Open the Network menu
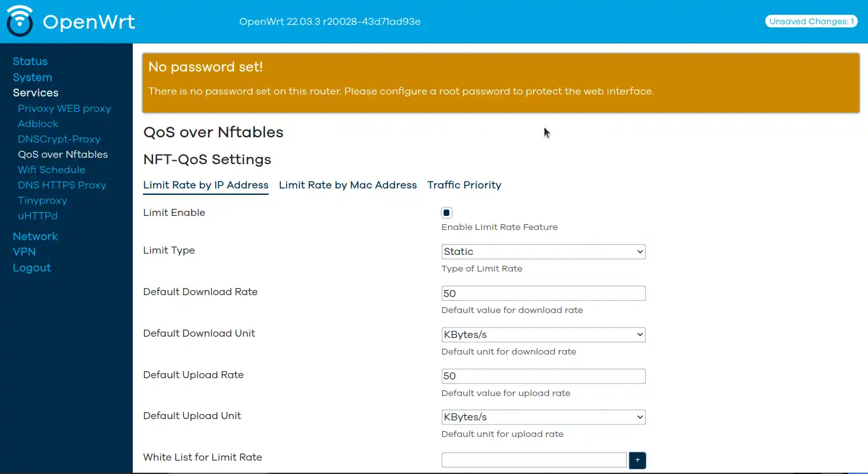 tap(35, 236)
